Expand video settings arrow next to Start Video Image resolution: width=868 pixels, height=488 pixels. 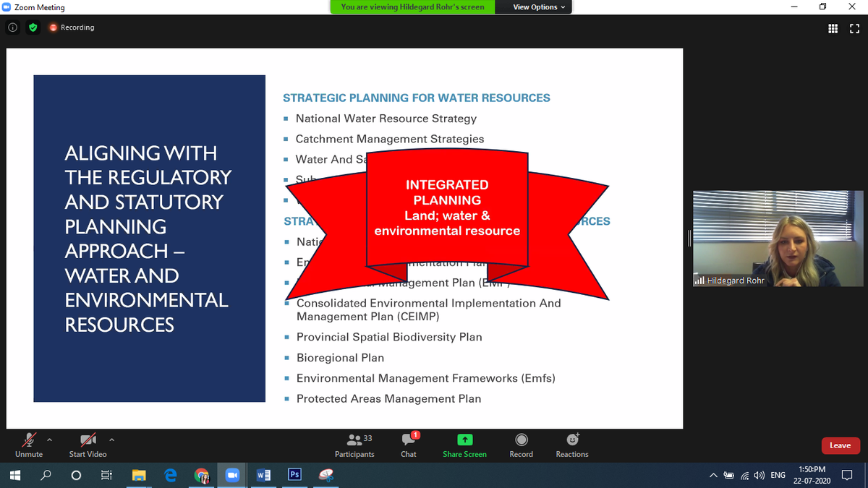pyautogui.click(x=111, y=439)
